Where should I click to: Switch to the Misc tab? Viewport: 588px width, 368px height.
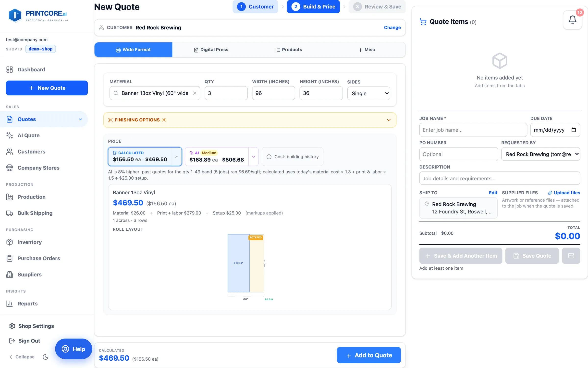tap(367, 50)
